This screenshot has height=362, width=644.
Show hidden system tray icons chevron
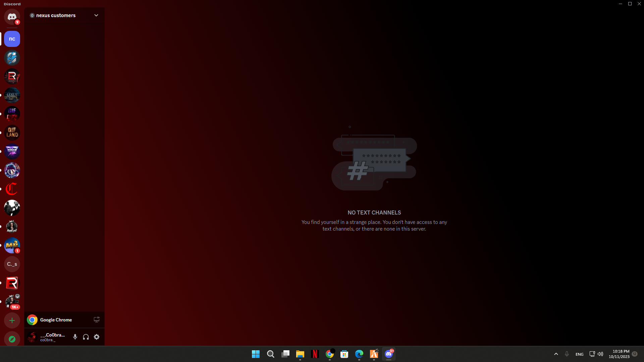coord(556,354)
